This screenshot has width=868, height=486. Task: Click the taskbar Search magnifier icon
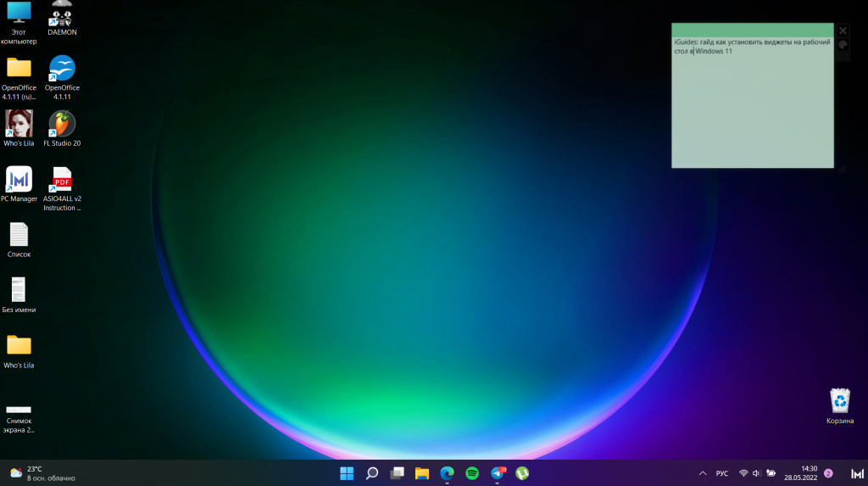pos(371,472)
